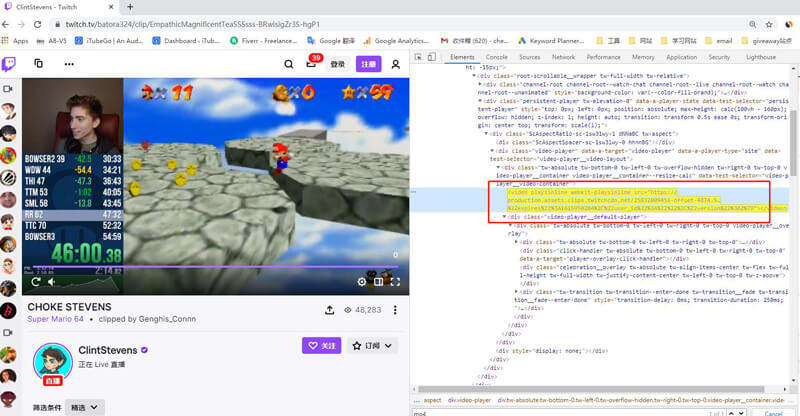Click the 登录 login button
Viewport: 800px width, 416px height.
point(338,64)
